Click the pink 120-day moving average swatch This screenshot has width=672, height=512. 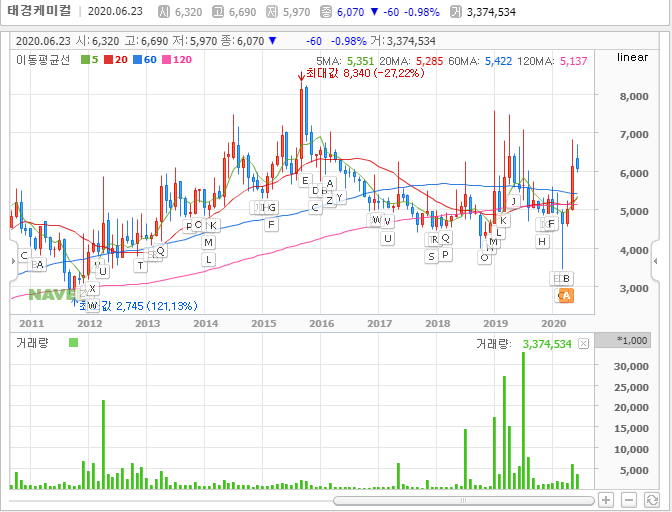pos(166,60)
